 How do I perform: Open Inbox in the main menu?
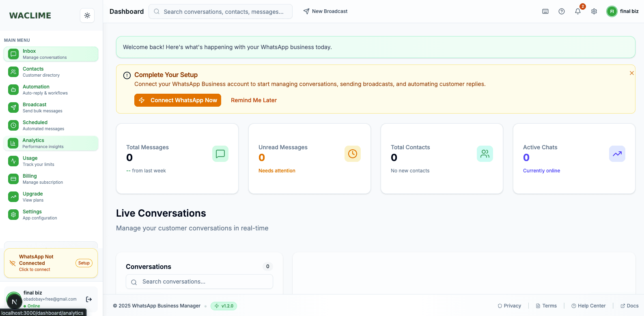pyautogui.click(x=51, y=54)
